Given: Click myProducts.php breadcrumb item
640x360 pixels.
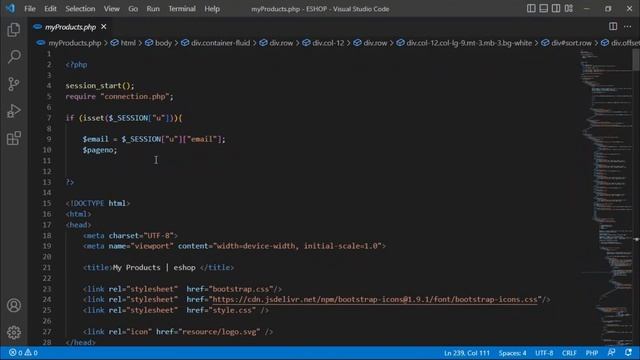Looking at the screenshot, I should point(74,43).
